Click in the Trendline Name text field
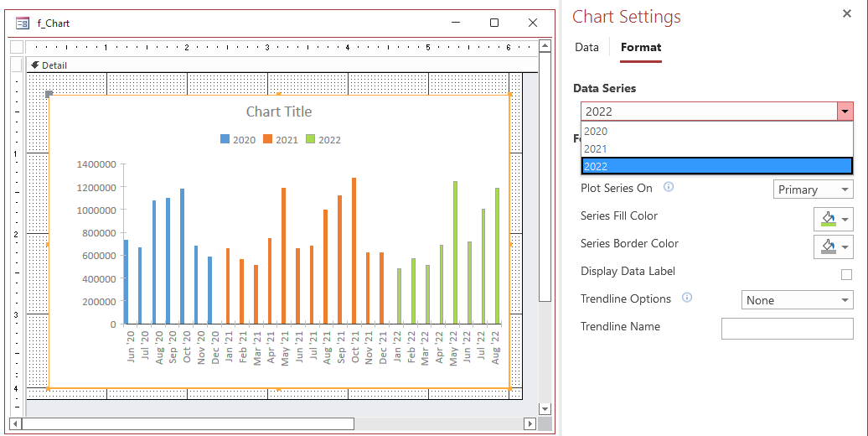Screen dimensions: 868x436 787,329
